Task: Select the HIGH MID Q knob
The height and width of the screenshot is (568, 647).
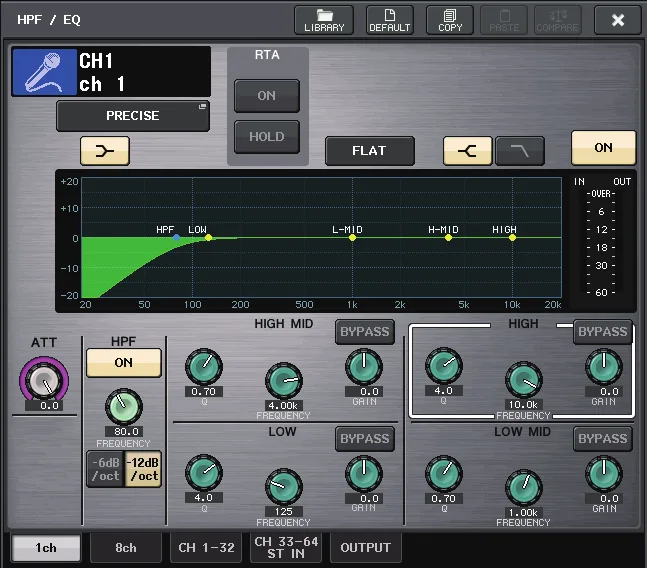Action: click(204, 367)
